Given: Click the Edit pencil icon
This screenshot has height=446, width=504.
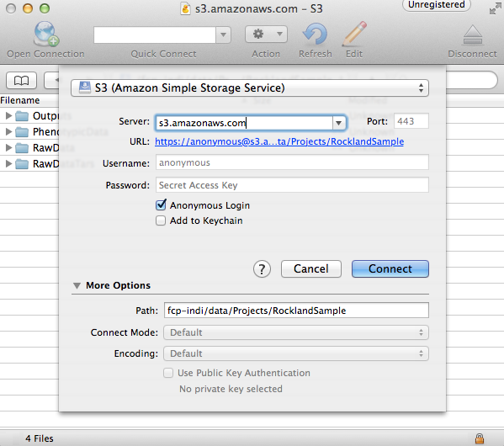Looking at the screenshot, I should pos(354,34).
